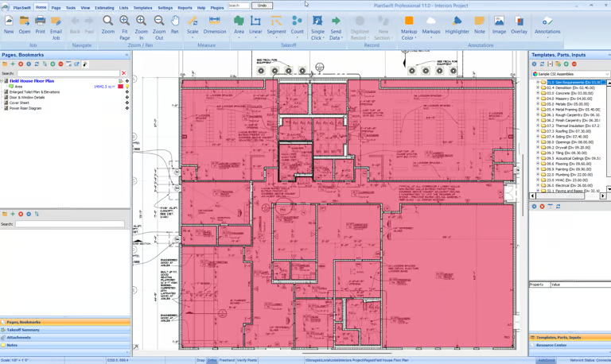This screenshot has width=611, height=364.
Task: Expand the 04.0 Masonry folder
Action: click(x=538, y=99)
